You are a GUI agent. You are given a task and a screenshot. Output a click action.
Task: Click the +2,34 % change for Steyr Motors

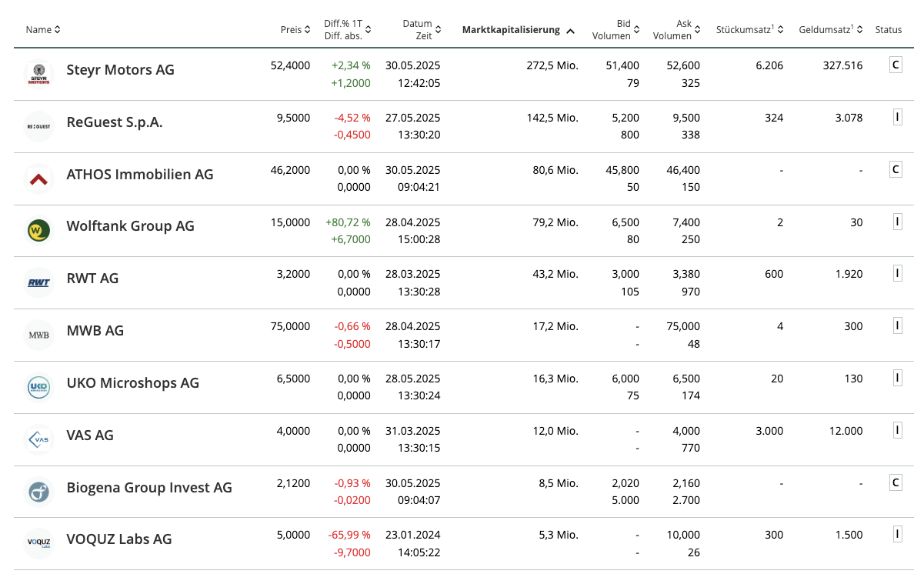(351, 65)
